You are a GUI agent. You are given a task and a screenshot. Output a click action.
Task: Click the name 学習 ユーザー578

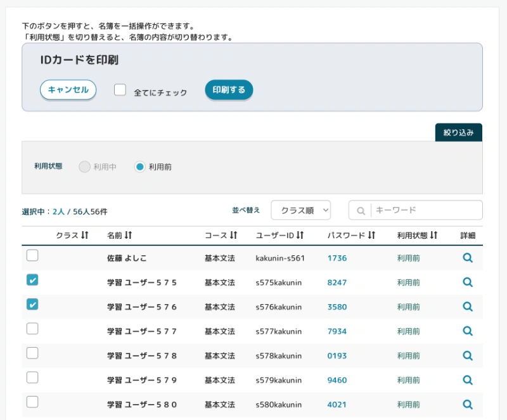click(x=142, y=355)
